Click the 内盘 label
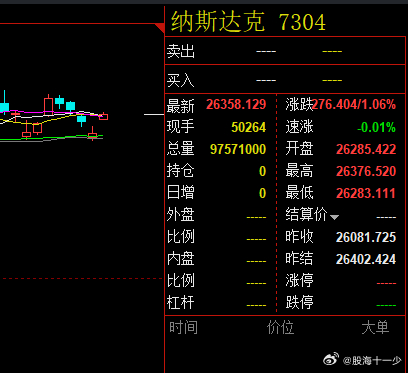This screenshot has height=373, width=408. point(181,259)
